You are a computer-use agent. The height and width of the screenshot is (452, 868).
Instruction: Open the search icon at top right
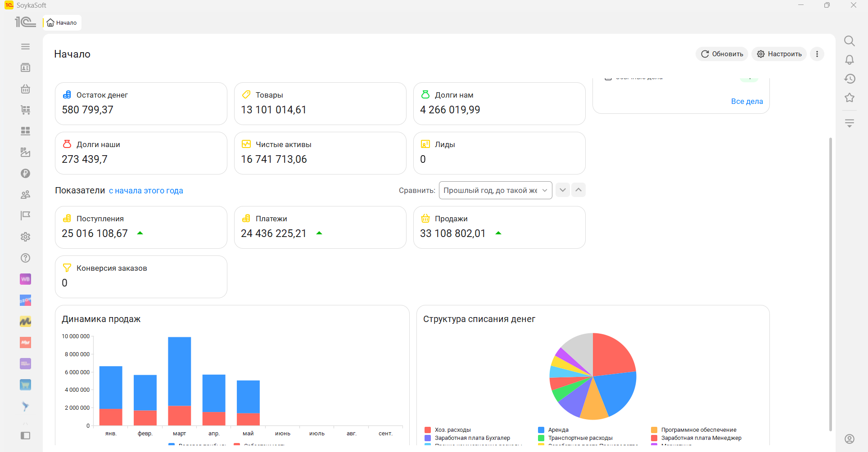[850, 41]
